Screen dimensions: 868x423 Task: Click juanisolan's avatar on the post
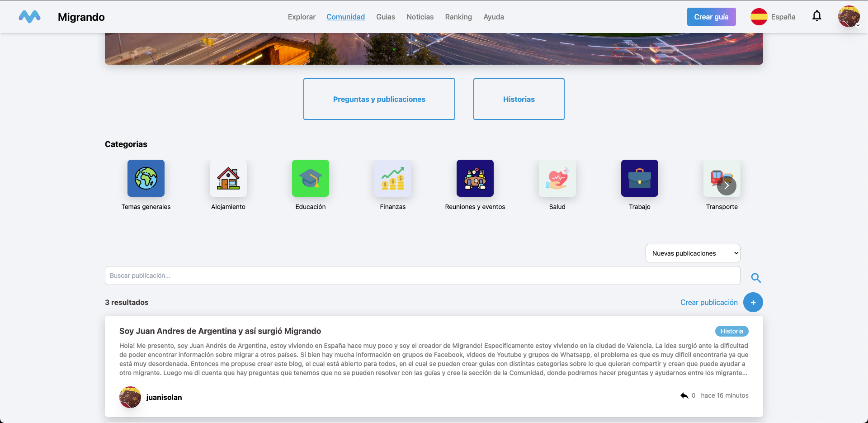(x=130, y=397)
